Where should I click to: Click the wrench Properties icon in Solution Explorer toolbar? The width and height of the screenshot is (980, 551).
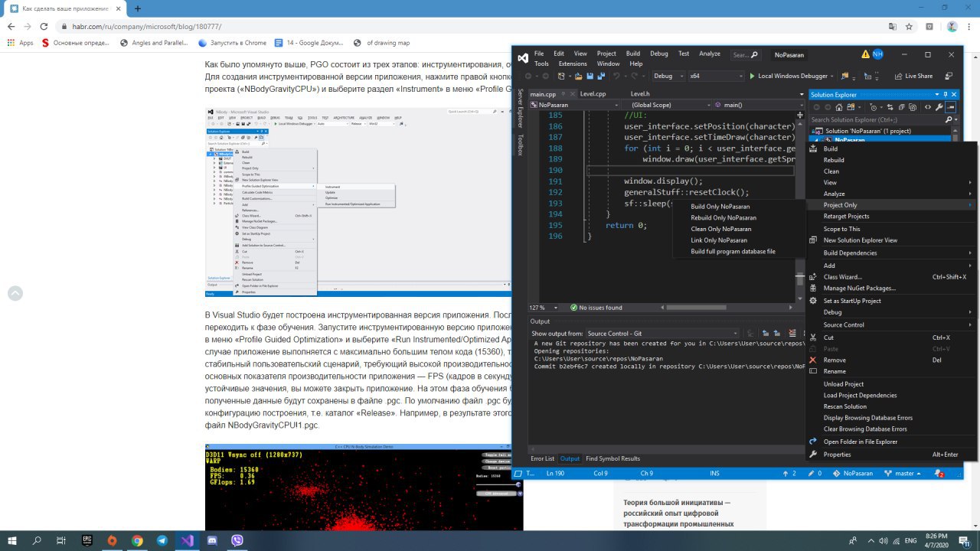[x=939, y=107]
